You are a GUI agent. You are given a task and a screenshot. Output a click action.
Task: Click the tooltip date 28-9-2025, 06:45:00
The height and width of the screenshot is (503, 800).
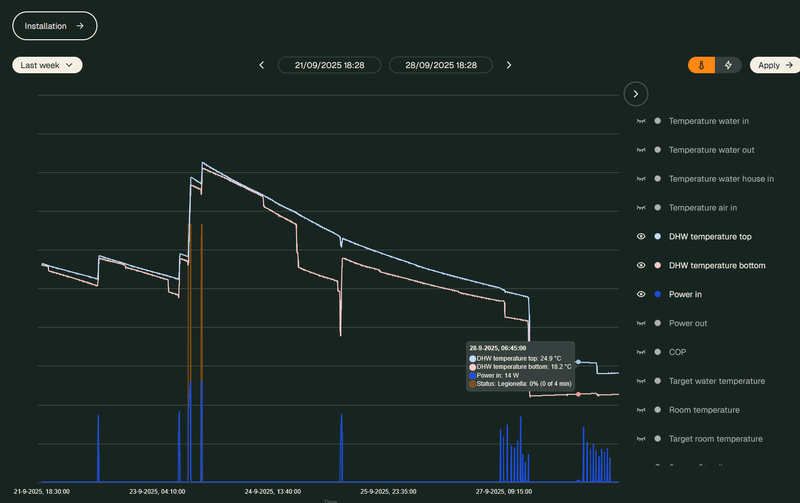click(497, 348)
